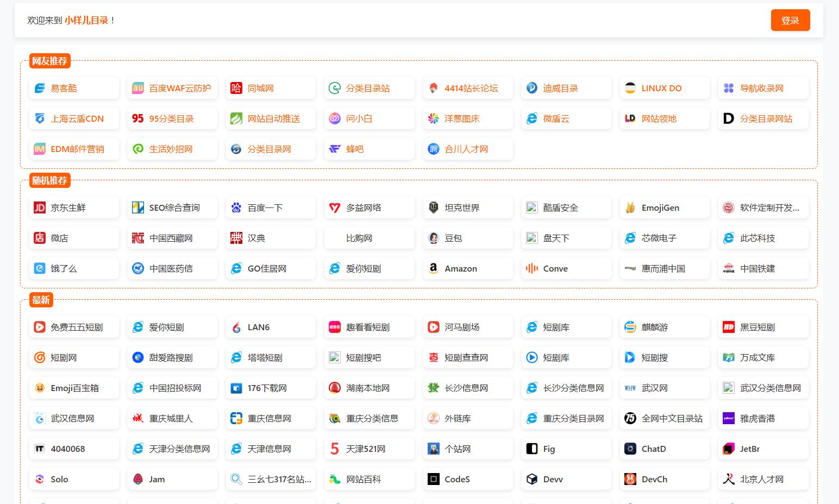
Task: Open the 4040068 link
Action: (68, 449)
